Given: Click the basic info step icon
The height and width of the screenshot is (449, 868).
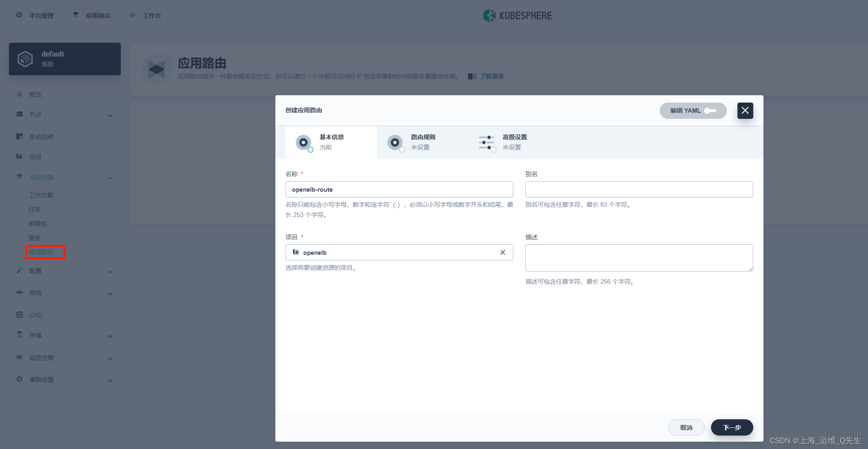Looking at the screenshot, I should coord(304,143).
